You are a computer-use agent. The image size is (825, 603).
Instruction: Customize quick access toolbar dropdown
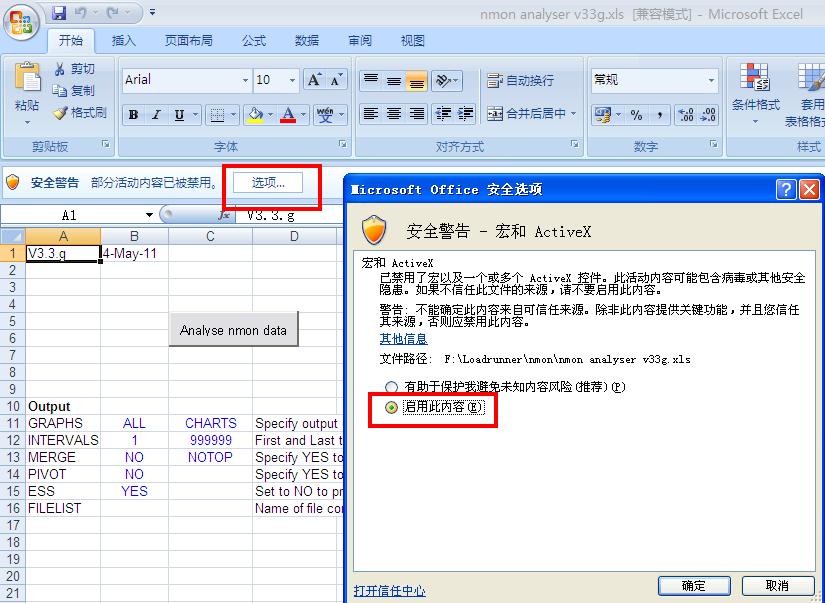153,12
